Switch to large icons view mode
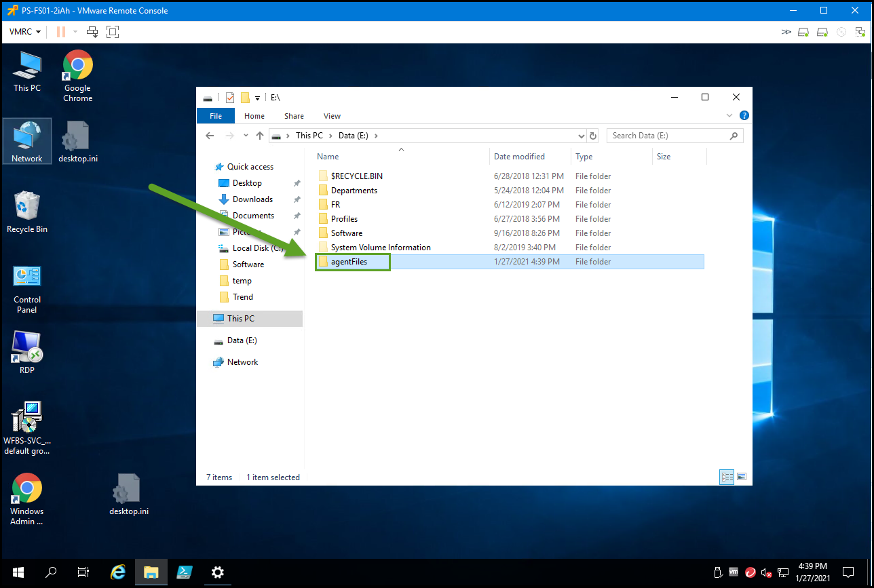The image size is (874, 588). click(x=742, y=477)
